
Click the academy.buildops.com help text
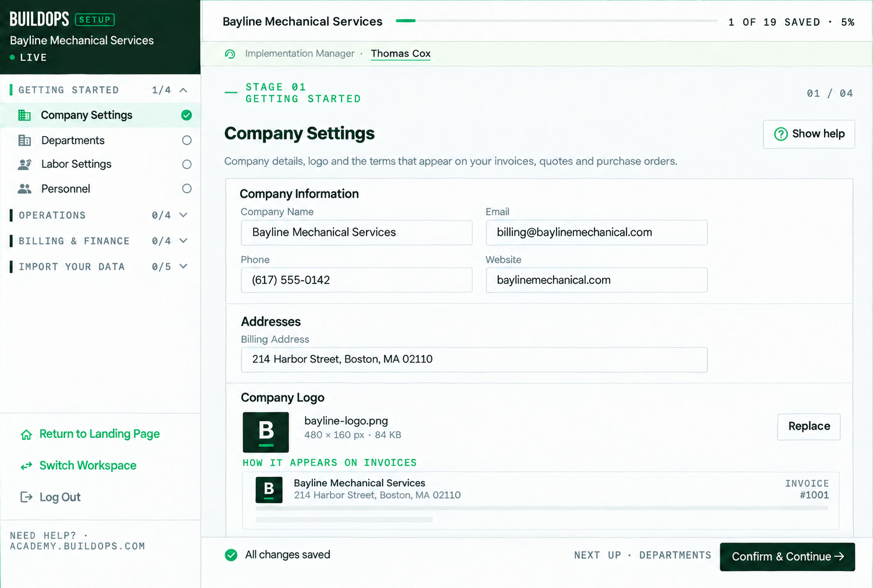[77, 547]
